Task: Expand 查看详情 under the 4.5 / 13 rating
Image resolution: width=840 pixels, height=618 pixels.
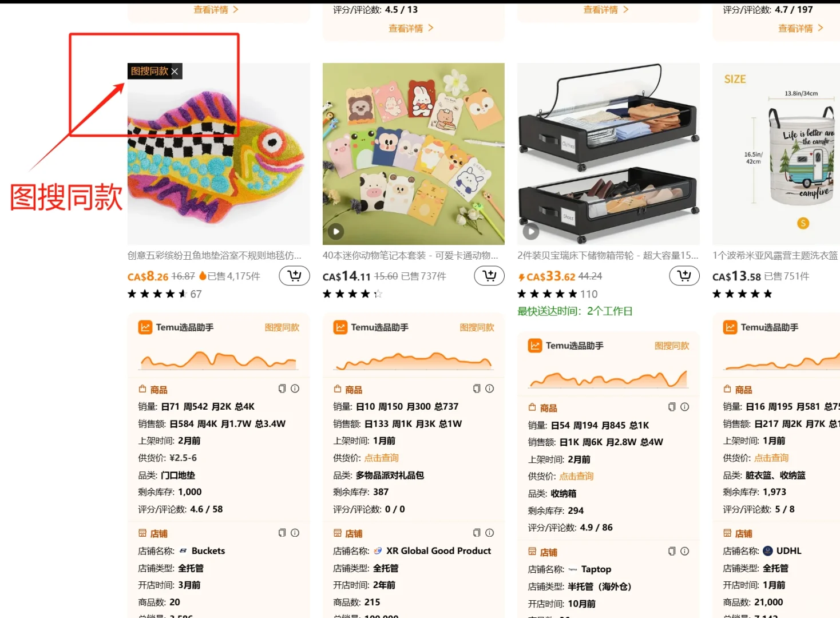Action: pyautogui.click(x=411, y=28)
